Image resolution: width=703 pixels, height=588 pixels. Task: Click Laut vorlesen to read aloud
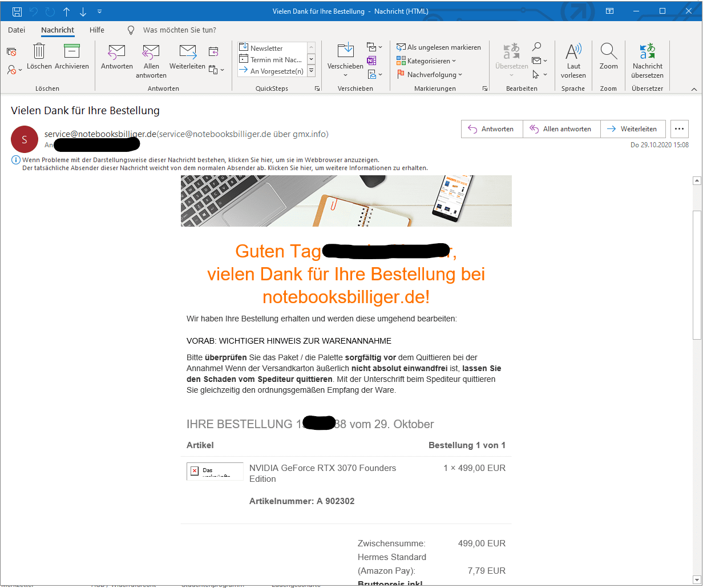573,61
